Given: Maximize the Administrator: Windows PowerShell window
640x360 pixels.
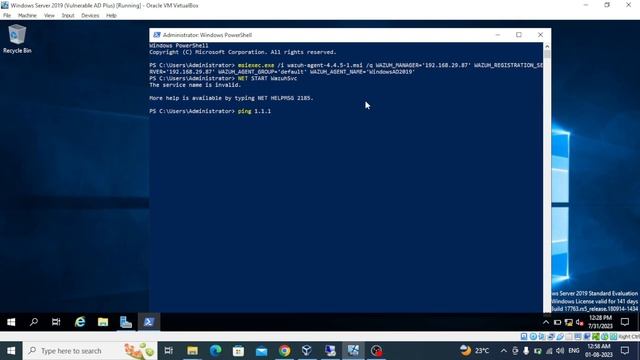Looking at the screenshot, I should point(519,35).
